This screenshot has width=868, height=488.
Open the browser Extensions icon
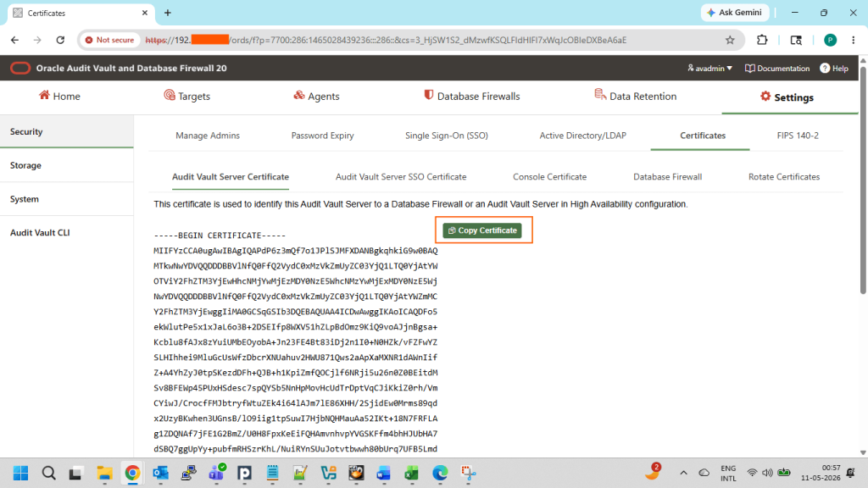pos(762,40)
